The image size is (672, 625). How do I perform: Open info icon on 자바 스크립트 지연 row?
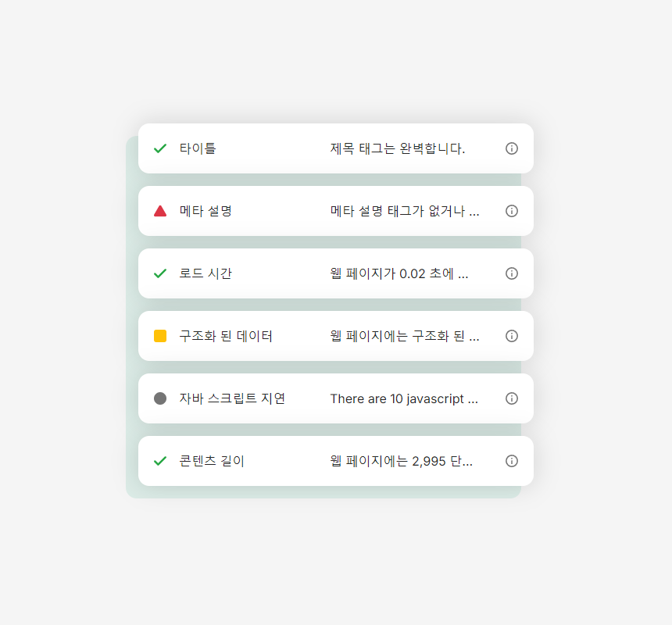(511, 398)
